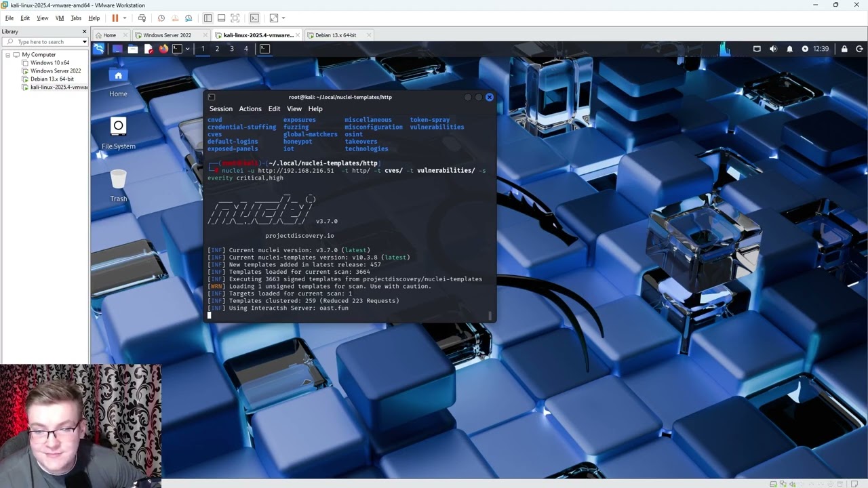
Task: Open Actions menu in terminal
Action: click(x=250, y=108)
